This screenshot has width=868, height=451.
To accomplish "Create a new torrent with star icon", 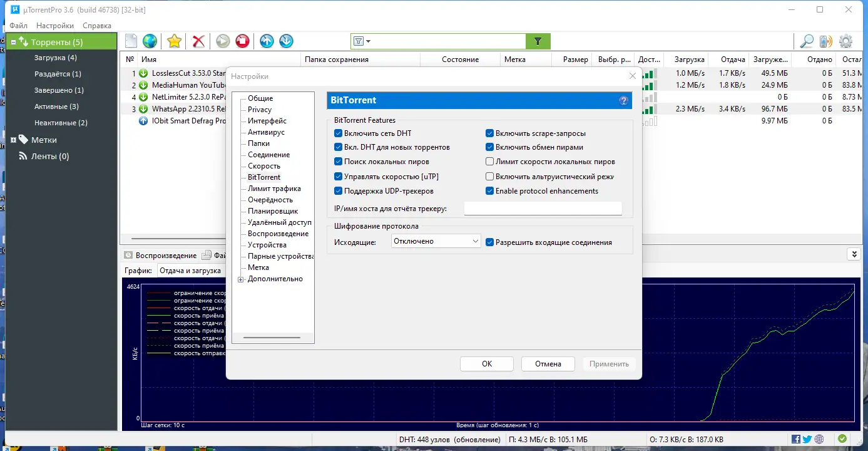I will [173, 41].
